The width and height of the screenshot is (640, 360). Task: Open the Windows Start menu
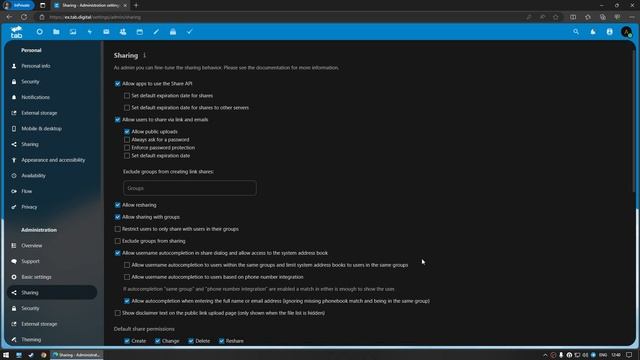(x=6, y=355)
